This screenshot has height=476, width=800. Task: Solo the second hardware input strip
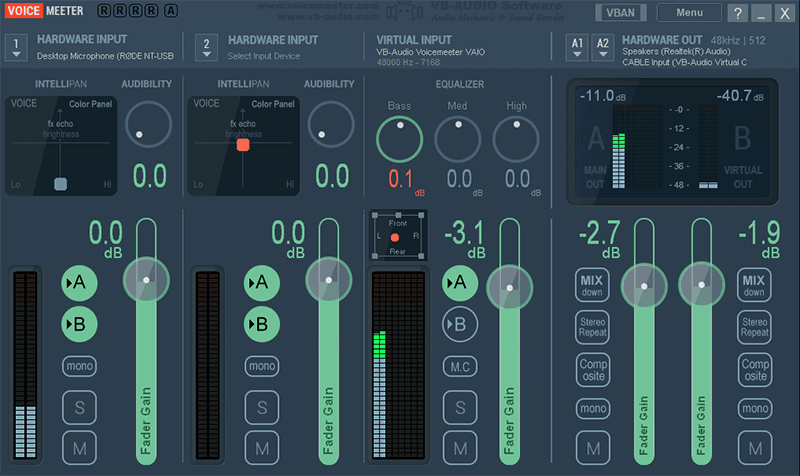(262, 407)
